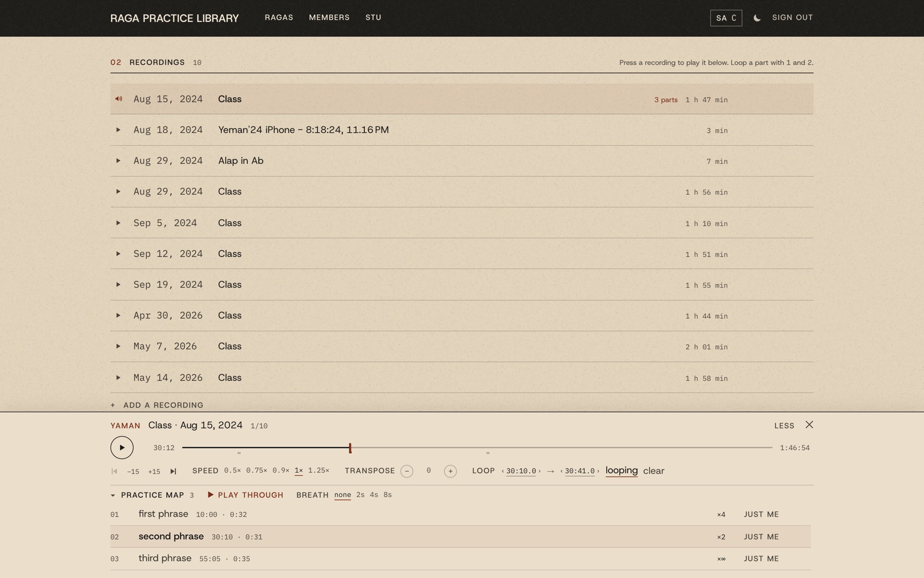Clear the current loop

(x=653, y=471)
